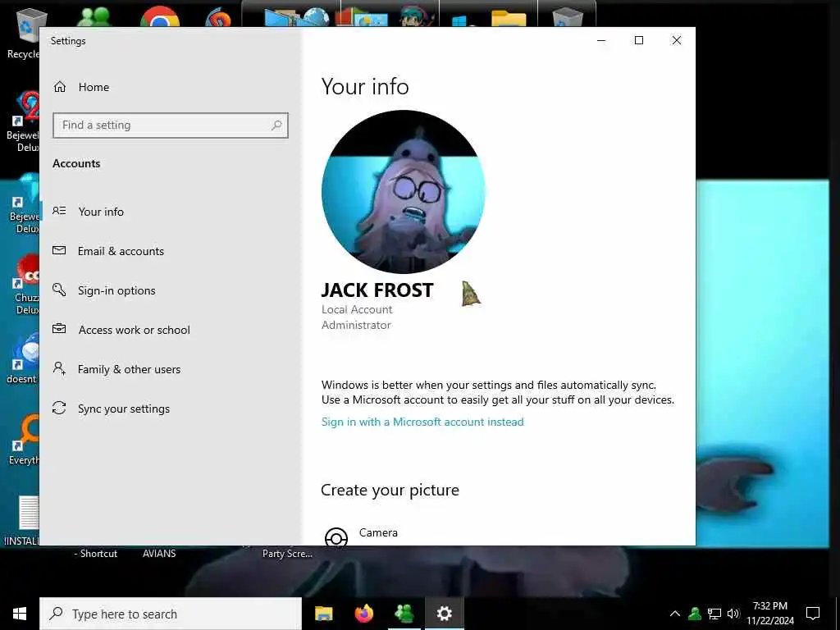Choose Camera to create your picture

378,532
